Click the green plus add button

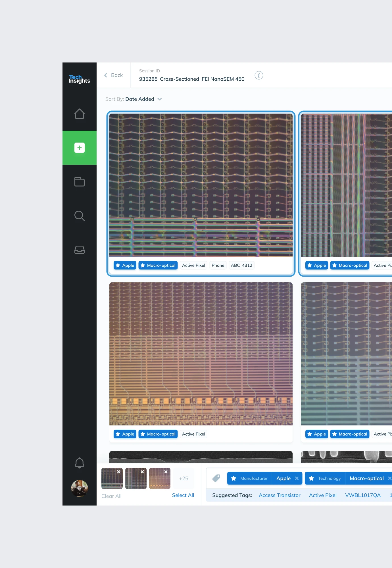point(79,148)
